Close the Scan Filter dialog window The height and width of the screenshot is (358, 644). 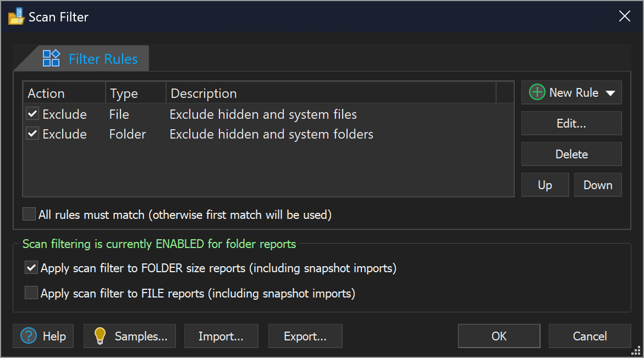[x=624, y=16]
